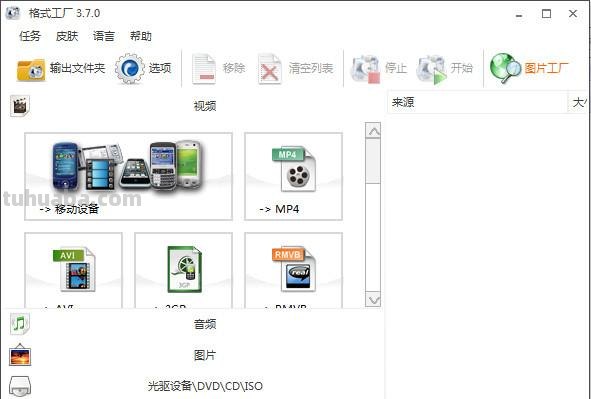
Task: Click the 停止 stop icon
Action: click(365, 69)
